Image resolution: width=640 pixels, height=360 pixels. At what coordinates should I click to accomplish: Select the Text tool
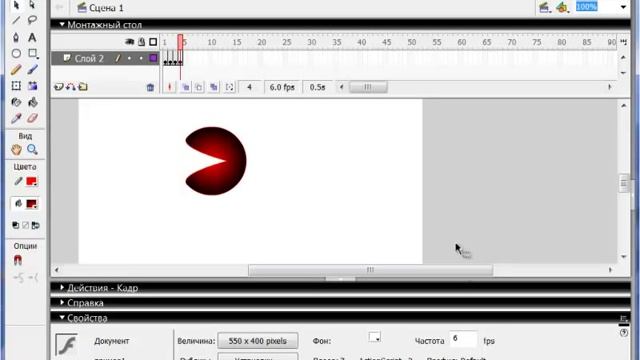32,38
